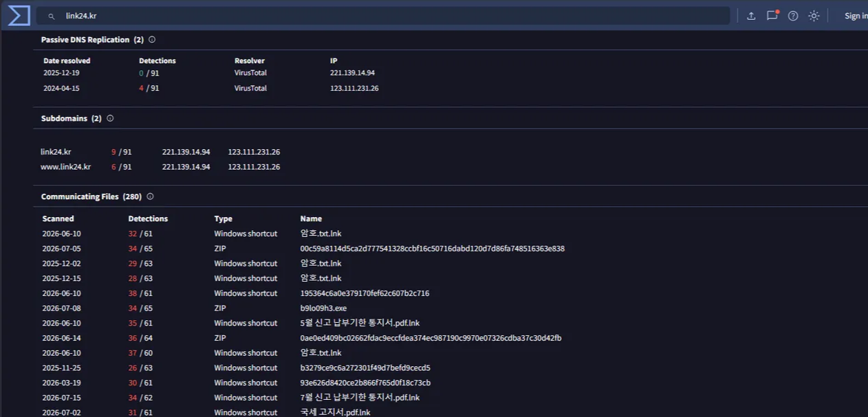Click 221.139.14.94 in the www.link24.kr row
This screenshot has height=417, width=868.
[186, 167]
